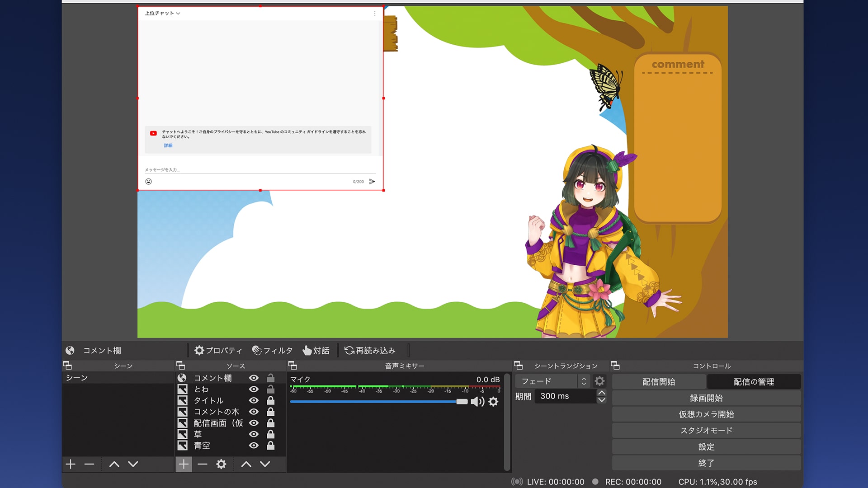The image size is (868, 488).
Task: Remove the selected source with the minus icon
Action: click(x=202, y=464)
